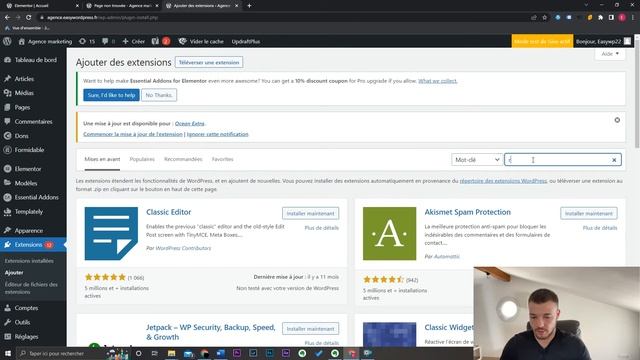Open Commentaires in the sidebar
Viewport: 640px width, 360px height.
coord(33,121)
